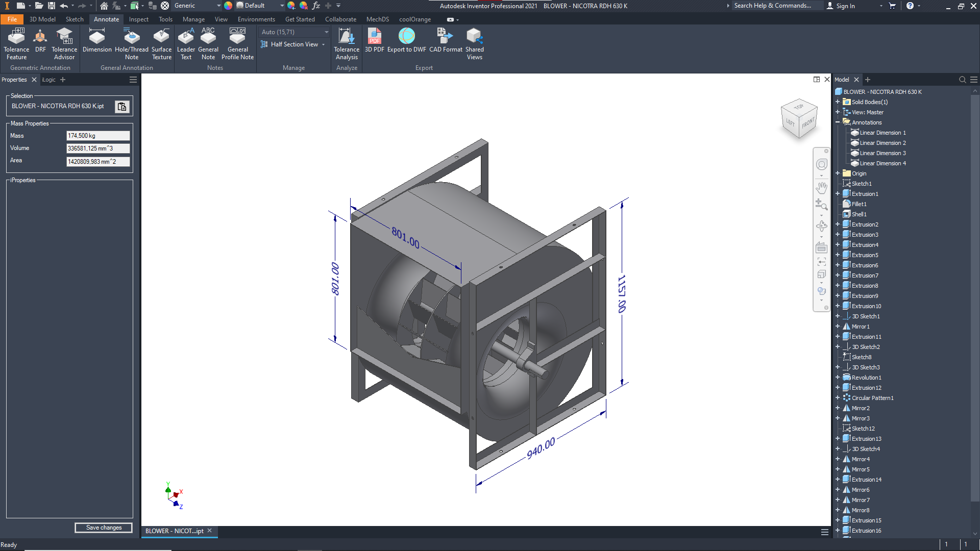Open the Inspect ribbon tab

click(138, 19)
